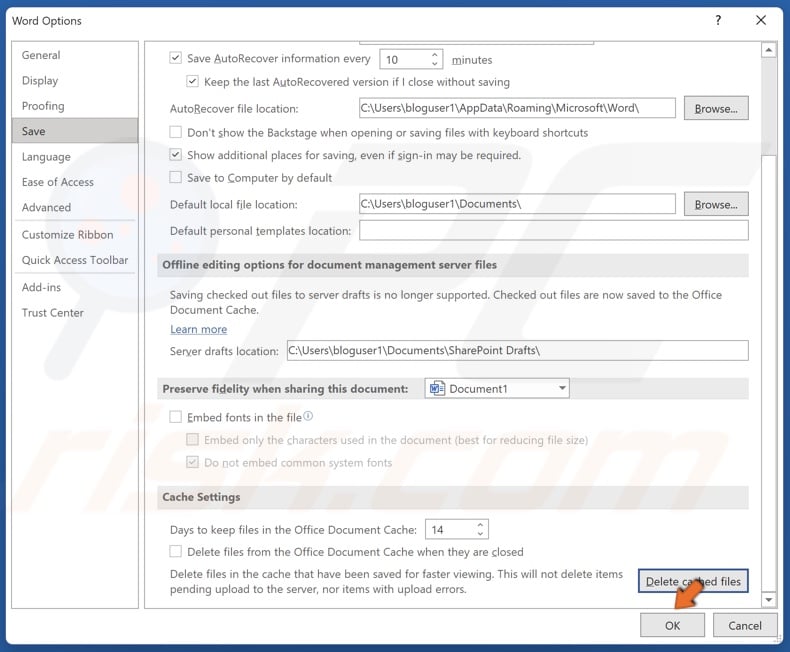
Task: Click the info icon beside Embed fonts
Action: tap(308, 416)
